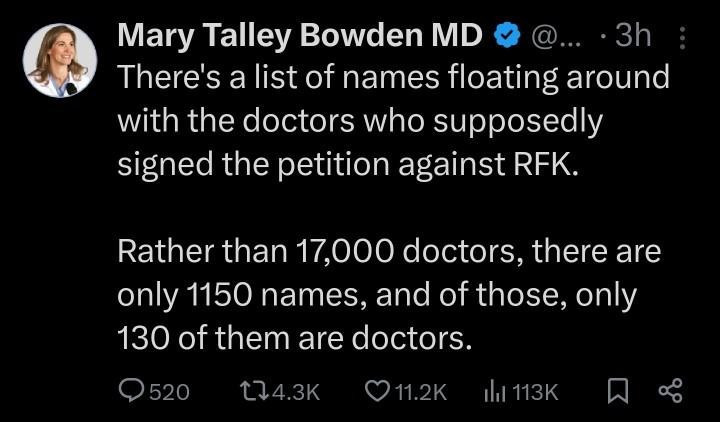Click the last line '130 of them are doctors.'
This screenshot has height=422, width=720.
(x=294, y=339)
